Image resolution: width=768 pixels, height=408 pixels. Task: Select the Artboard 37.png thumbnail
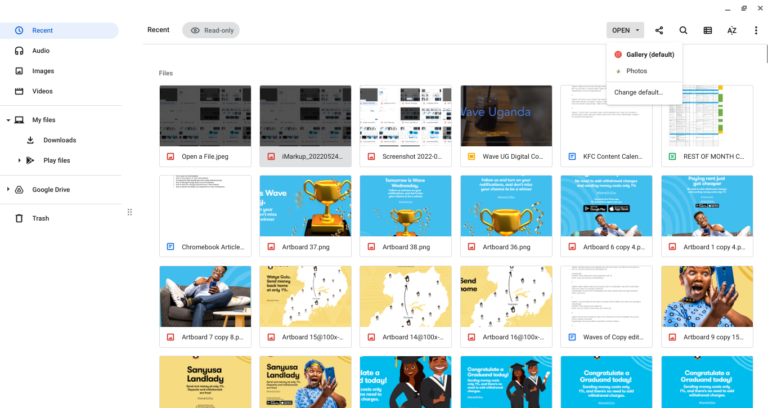[305, 206]
